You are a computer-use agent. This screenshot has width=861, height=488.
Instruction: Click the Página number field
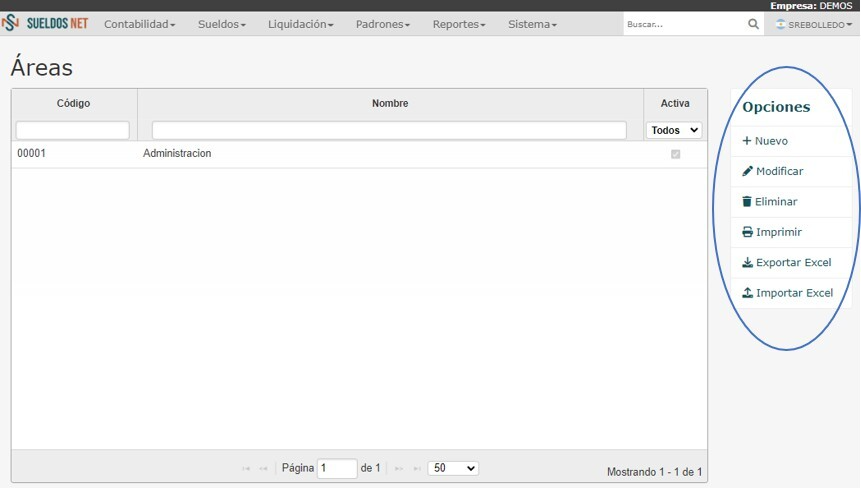click(337, 468)
